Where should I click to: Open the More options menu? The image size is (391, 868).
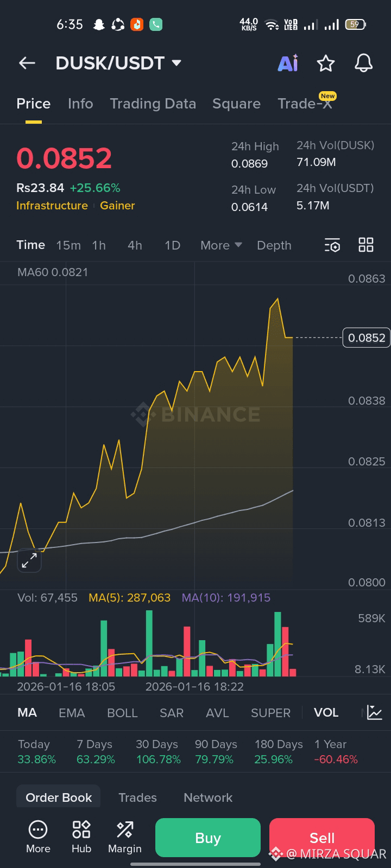tap(38, 837)
